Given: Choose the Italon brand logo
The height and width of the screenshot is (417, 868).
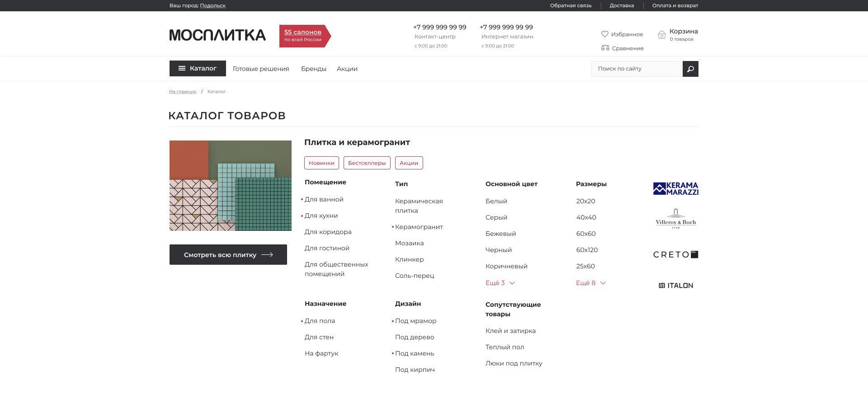Looking at the screenshot, I should coord(675,286).
